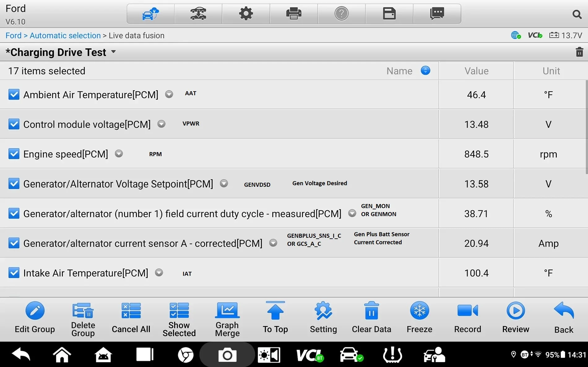This screenshot has height=367, width=588.
Task: Open live data Setting
Action: tap(323, 318)
